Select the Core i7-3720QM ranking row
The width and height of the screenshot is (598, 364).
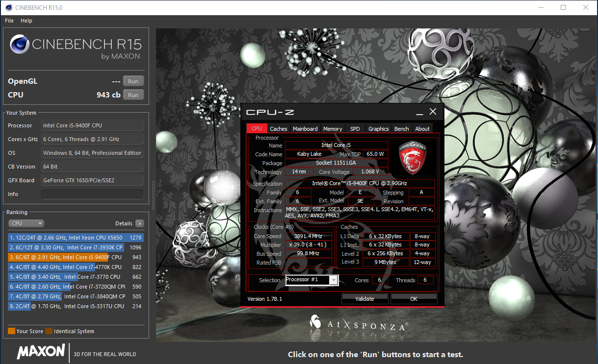coord(76,287)
